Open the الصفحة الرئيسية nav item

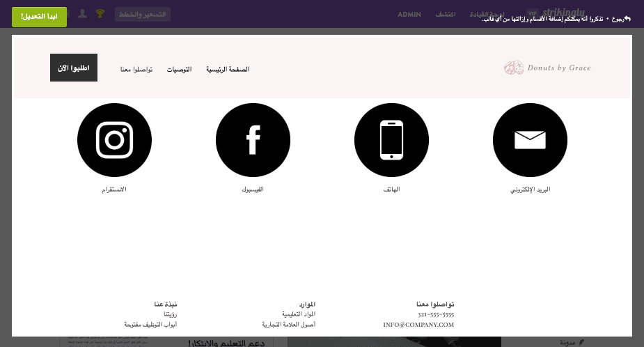pyautogui.click(x=228, y=69)
